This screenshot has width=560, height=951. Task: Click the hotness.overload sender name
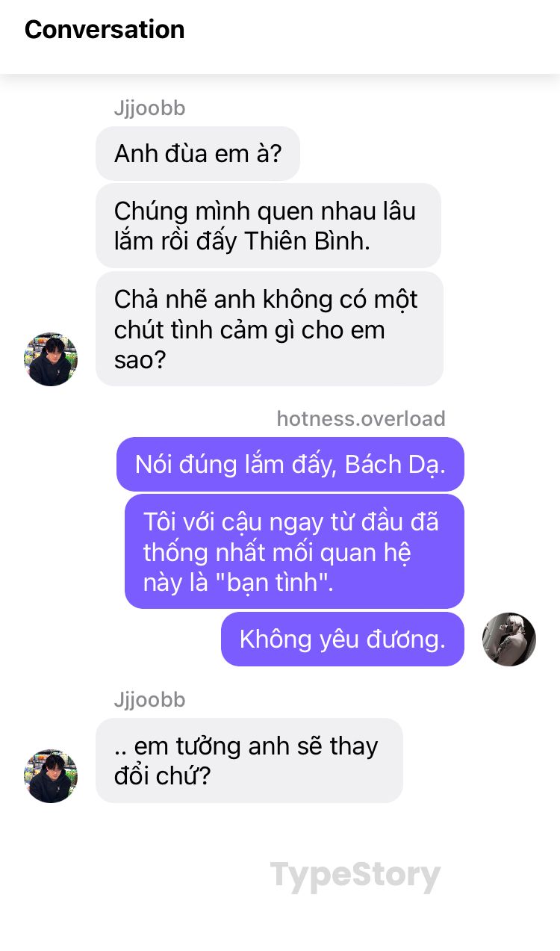361,418
